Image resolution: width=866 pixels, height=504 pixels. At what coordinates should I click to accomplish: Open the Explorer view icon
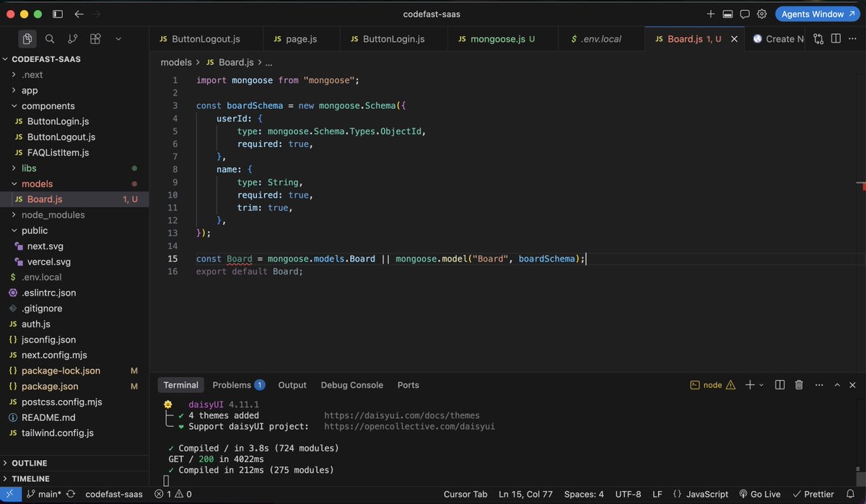27,39
